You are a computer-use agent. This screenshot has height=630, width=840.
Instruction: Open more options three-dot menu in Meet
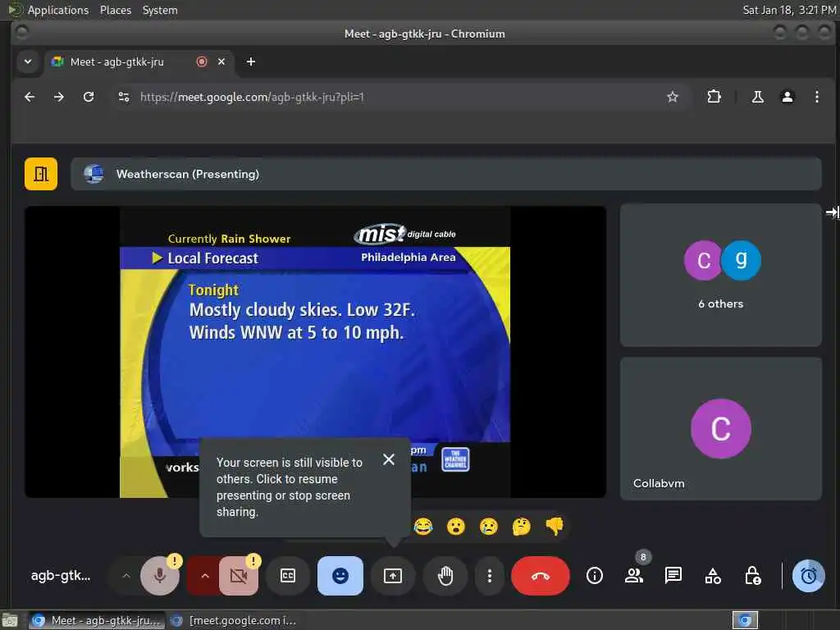coord(489,576)
